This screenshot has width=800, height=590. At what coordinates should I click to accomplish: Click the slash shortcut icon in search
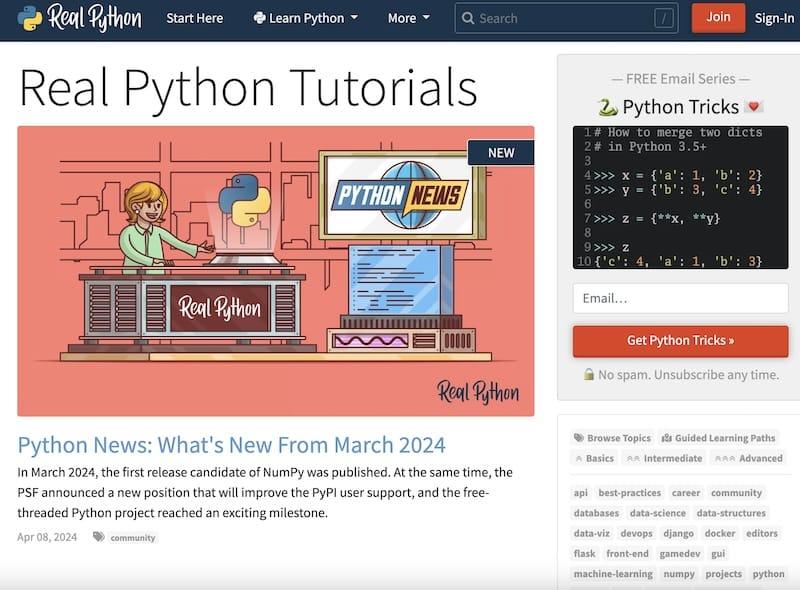(663, 18)
